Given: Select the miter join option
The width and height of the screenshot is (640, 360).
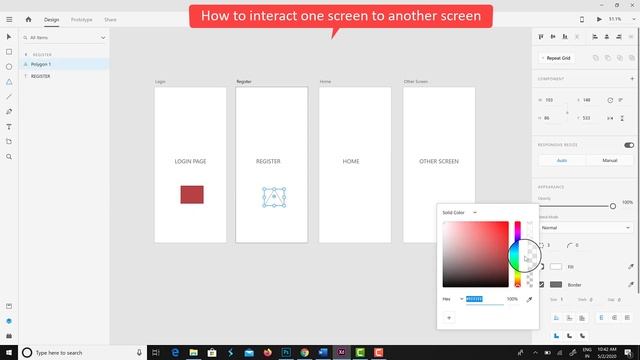Looking at the screenshot, I should (x=556, y=336).
